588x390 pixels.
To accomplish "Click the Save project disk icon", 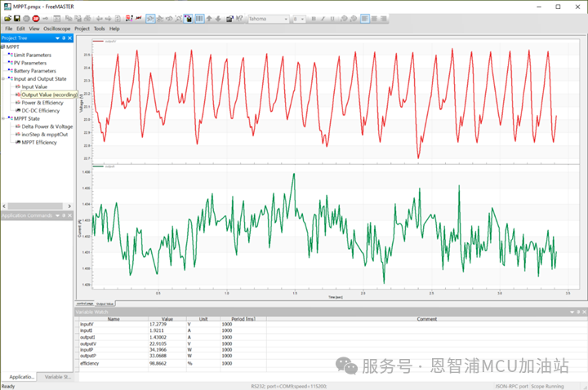I will tap(16, 18).
